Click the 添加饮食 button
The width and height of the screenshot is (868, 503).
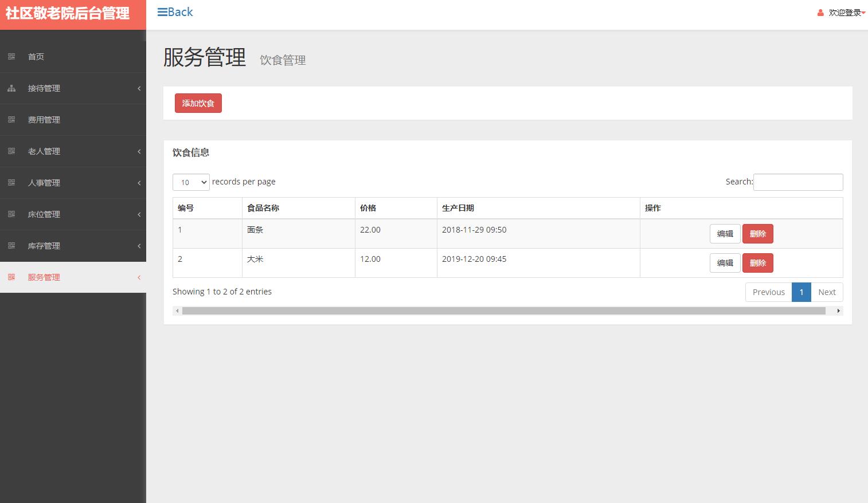(198, 103)
